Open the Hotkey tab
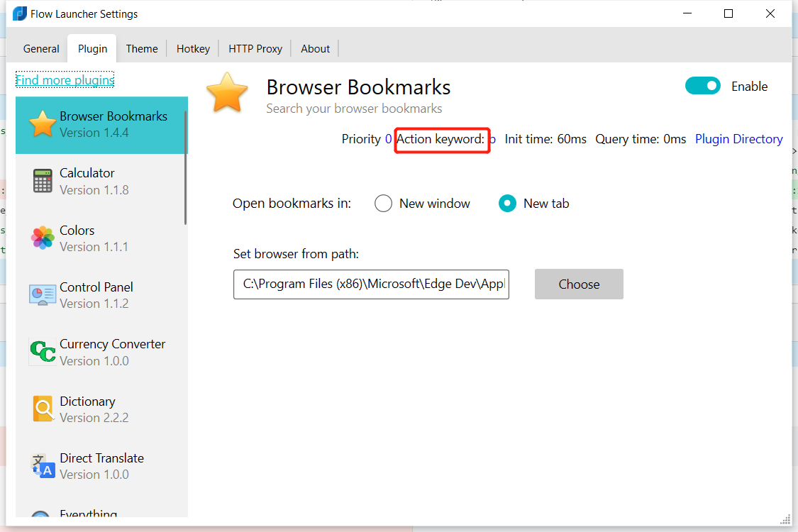The image size is (798, 532). pos(194,49)
